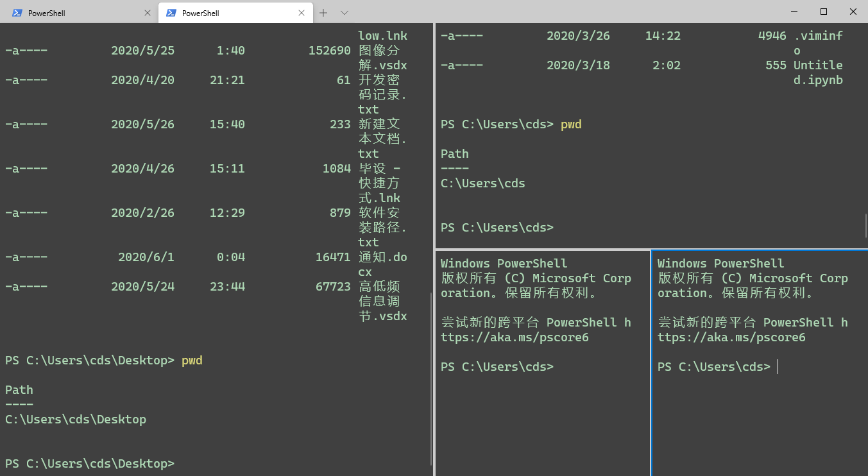Click the 开发密码记录.txt file name

click(383, 94)
